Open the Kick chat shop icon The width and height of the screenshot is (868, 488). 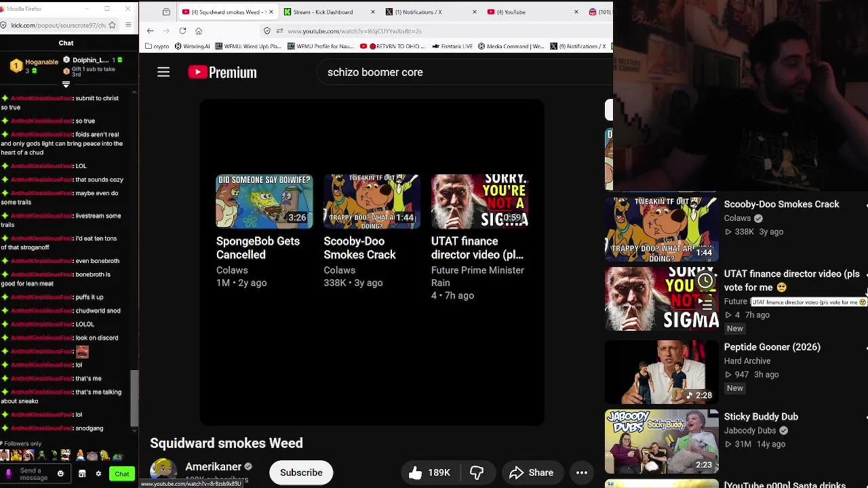click(82, 474)
